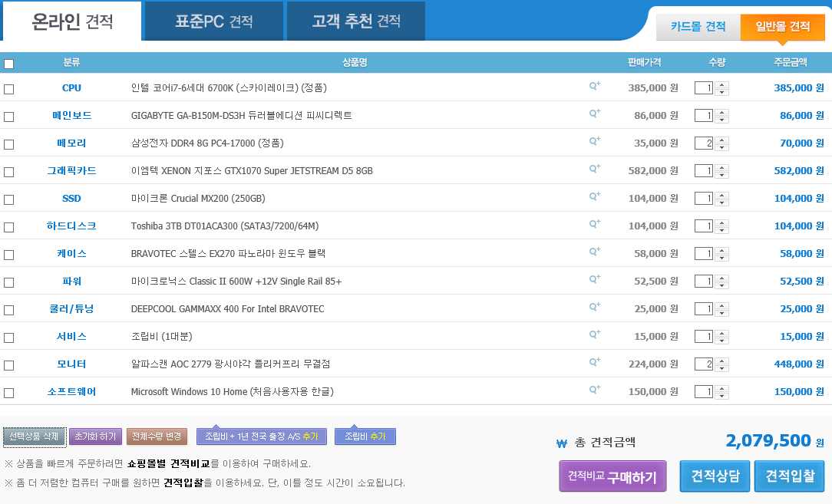Click the magnifier icon in the CPU row
Image resolution: width=832 pixels, height=504 pixels.
(x=594, y=87)
